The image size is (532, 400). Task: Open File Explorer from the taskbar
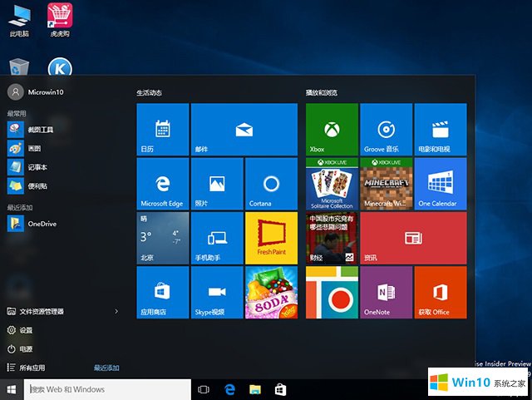[255, 389]
